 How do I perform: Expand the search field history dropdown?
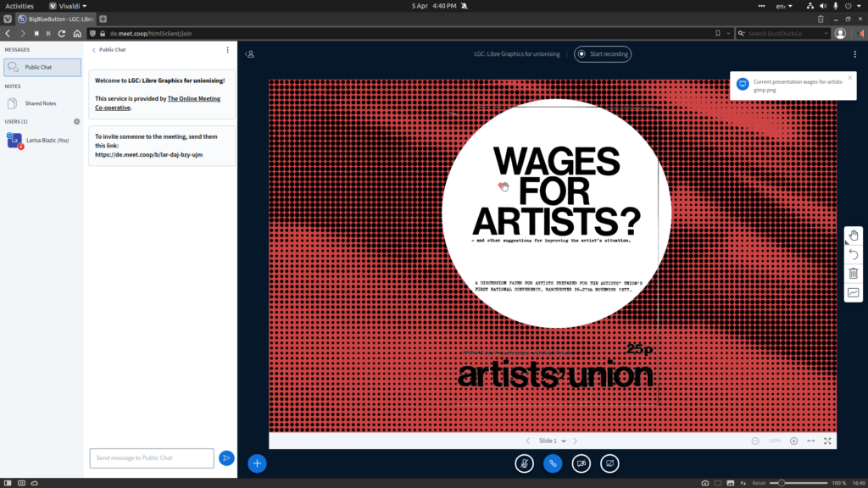[826, 34]
